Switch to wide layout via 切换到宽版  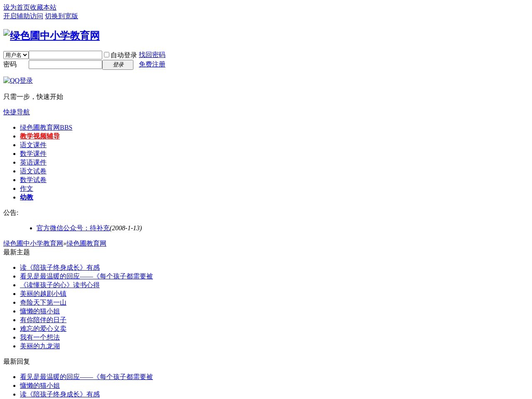pyautogui.click(x=62, y=16)
